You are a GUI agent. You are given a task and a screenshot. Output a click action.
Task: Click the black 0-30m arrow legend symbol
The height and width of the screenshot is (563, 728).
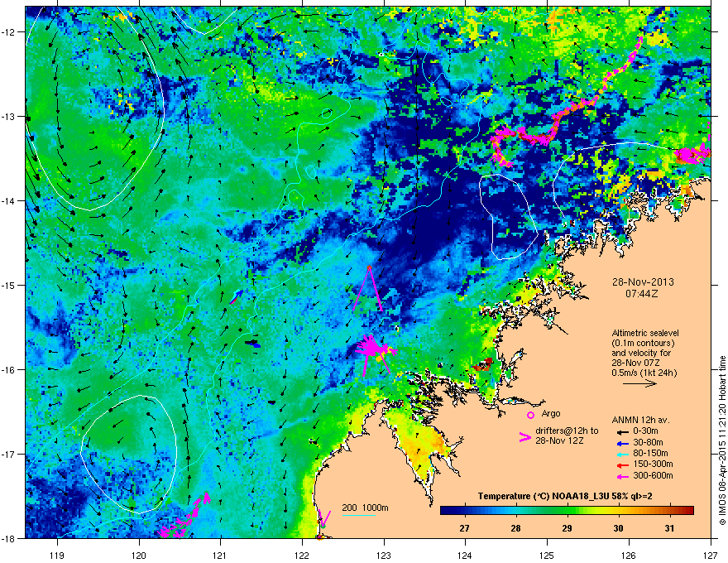tap(623, 431)
